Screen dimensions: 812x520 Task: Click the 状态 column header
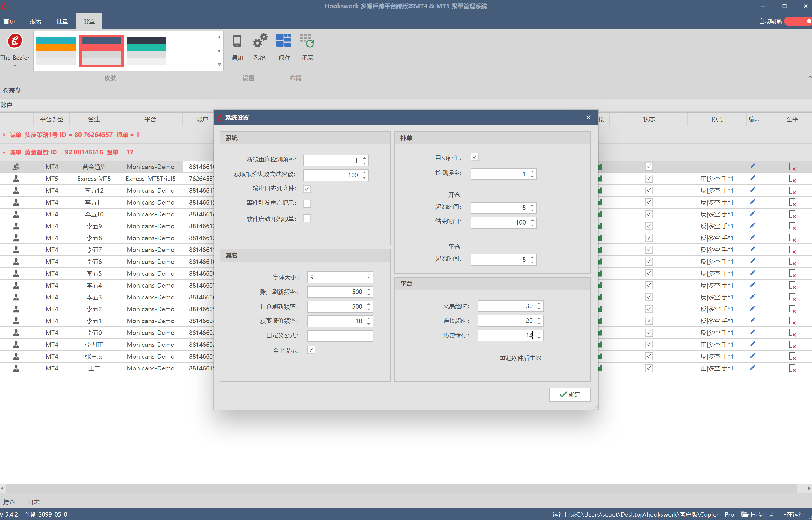click(649, 119)
